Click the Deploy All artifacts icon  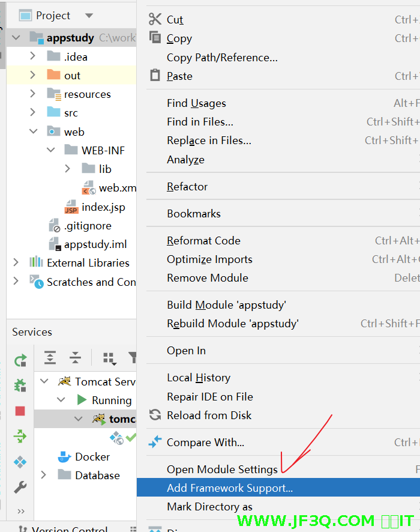[20, 462]
